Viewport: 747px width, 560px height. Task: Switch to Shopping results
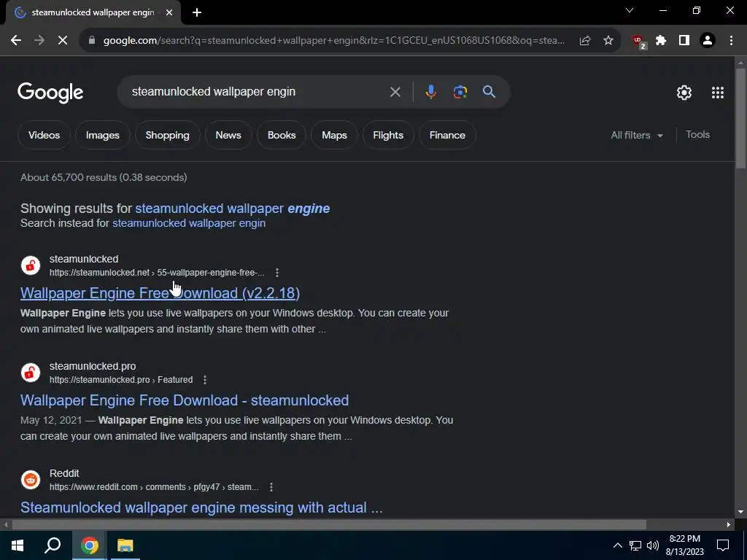pos(167,135)
